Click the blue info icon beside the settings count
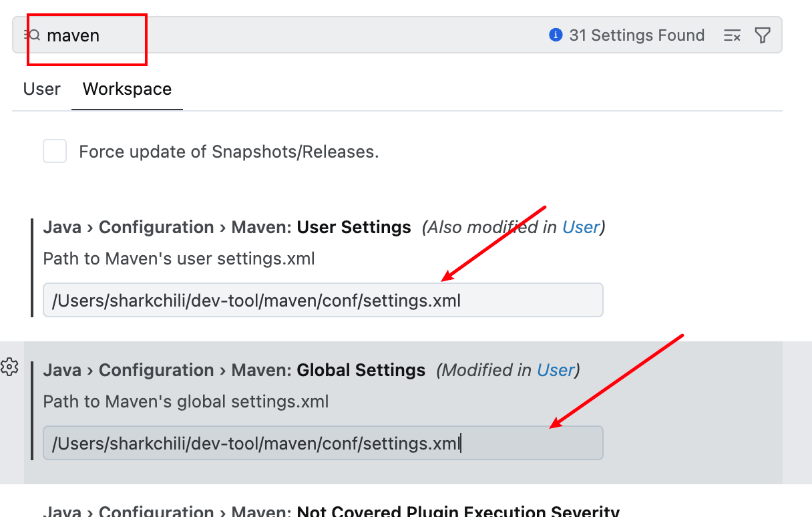Image resolution: width=812 pixels, height=517 pixels. [556, 35]
